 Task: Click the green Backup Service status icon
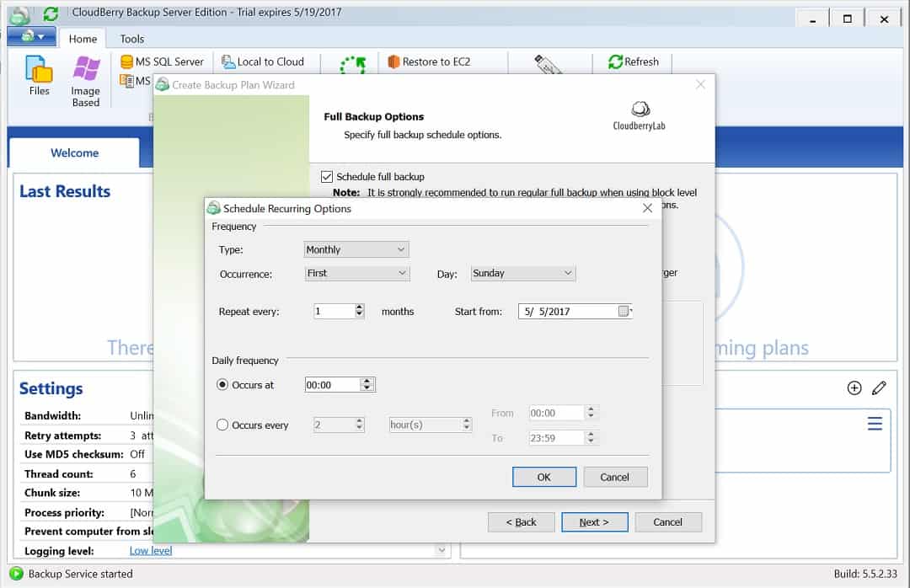[x=16, y=574]
